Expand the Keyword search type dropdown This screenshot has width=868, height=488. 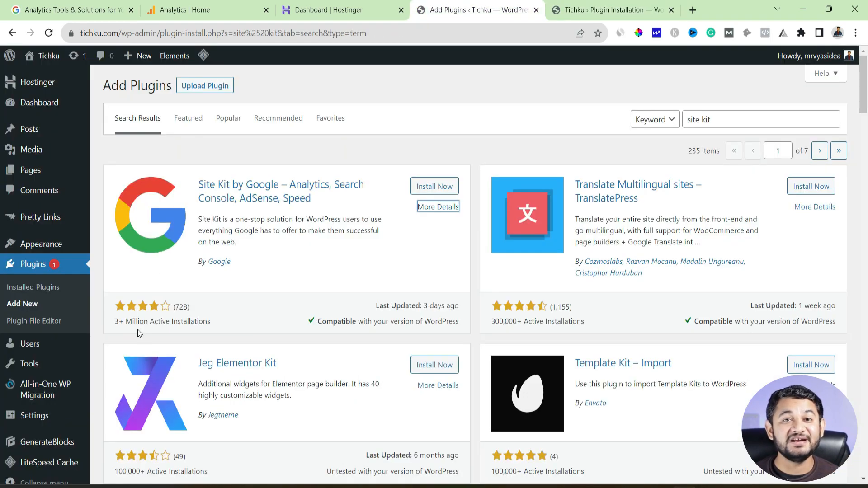pos(655,119)
